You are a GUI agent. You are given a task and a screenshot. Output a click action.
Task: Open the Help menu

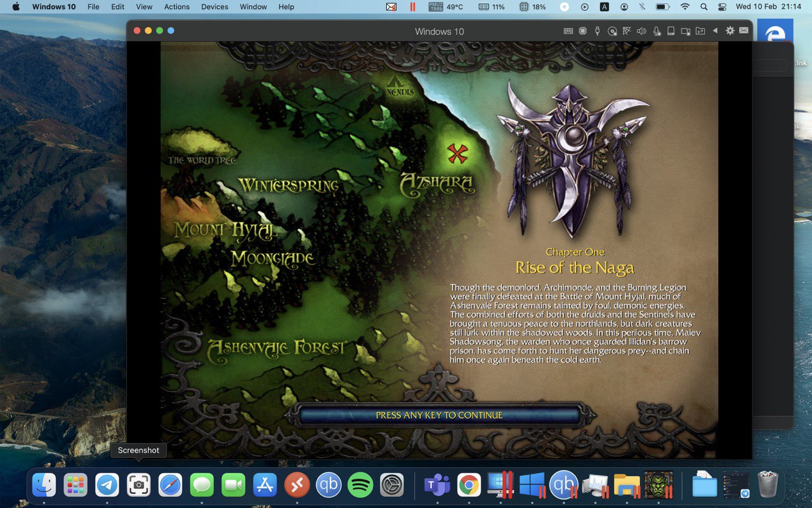pyautogui.click(x=286, y=7)
